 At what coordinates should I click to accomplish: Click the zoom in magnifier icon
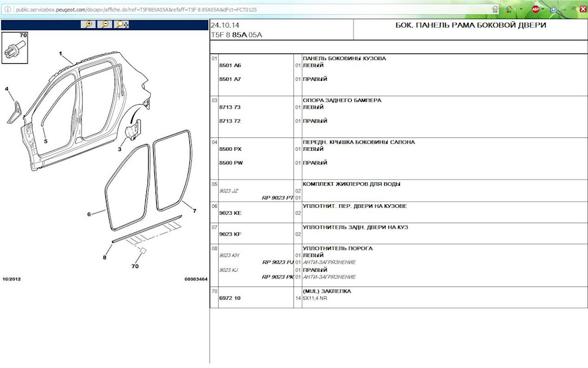[x=89, y=25]
